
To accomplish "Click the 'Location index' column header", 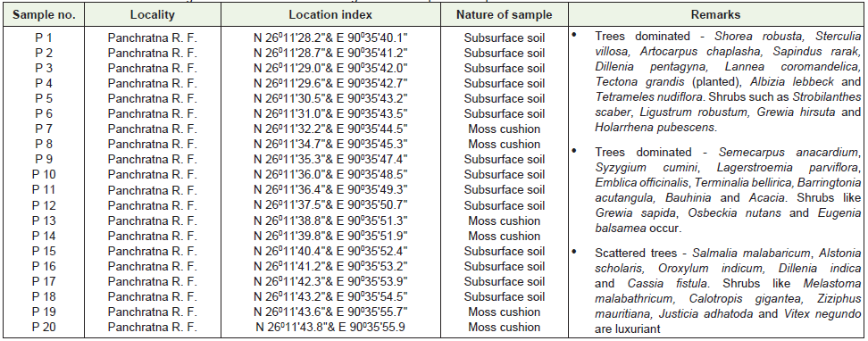I will [330, 15].
